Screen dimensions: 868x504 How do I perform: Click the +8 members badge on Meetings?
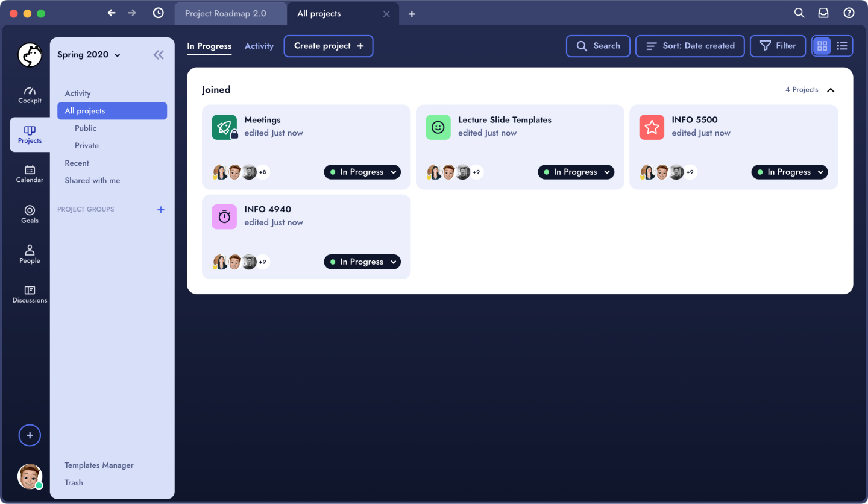262,172
